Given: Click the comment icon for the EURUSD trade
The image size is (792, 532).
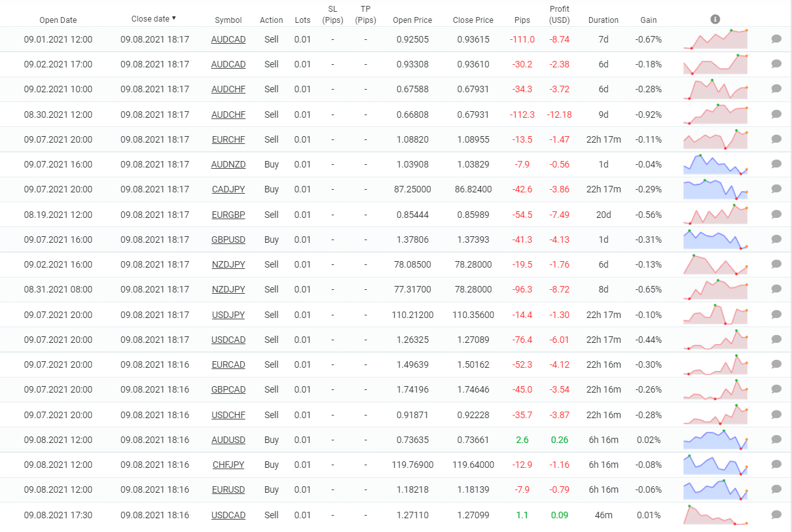Looking at the screenshot, I should (x=776, y=489).
